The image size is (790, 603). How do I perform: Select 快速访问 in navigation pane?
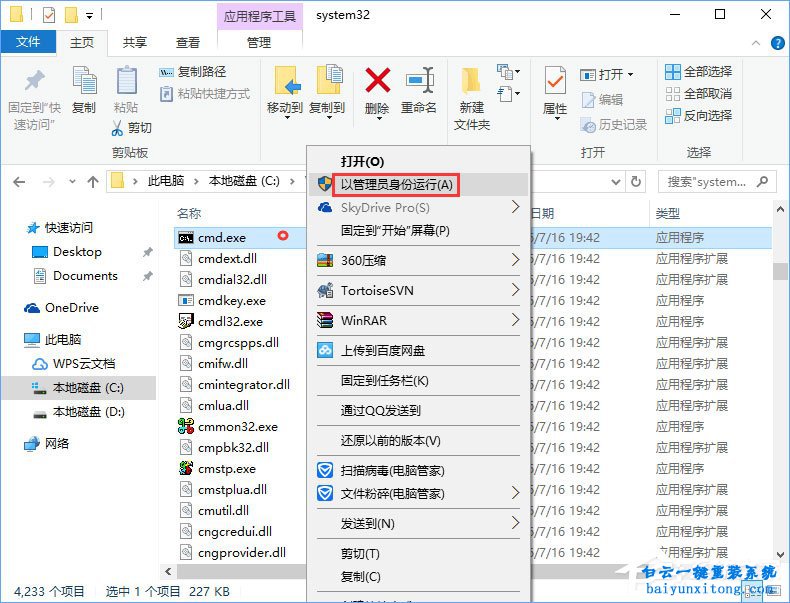point(69,228)
